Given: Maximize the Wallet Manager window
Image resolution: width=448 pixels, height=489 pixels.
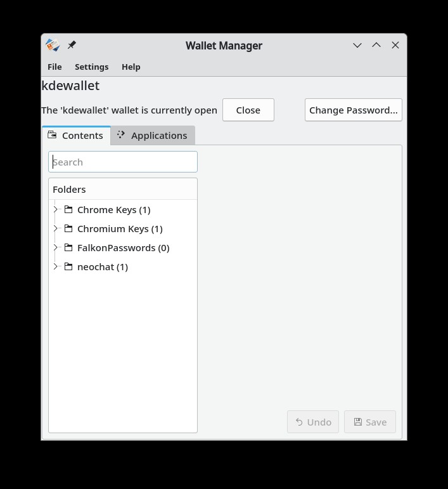Looking at the screenshot, I should tap(376, 45).
